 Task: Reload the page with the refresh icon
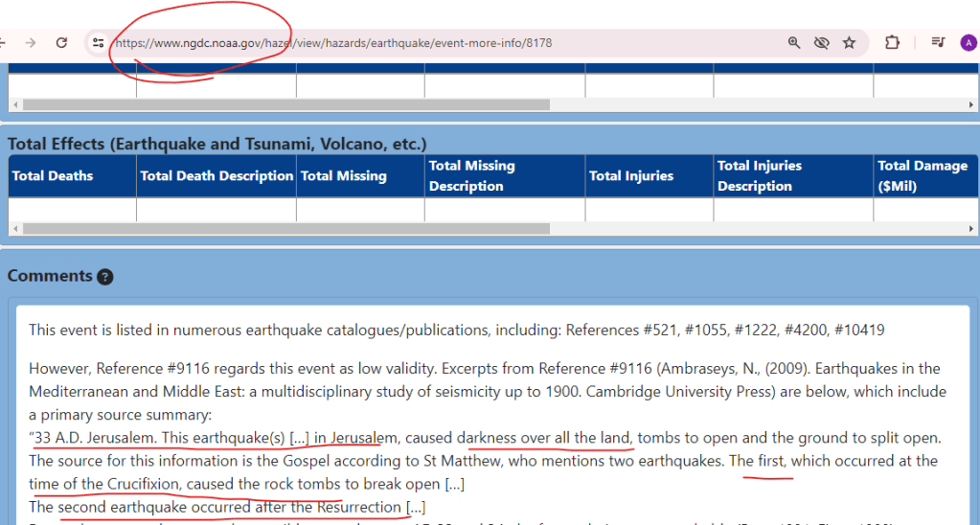[x=61, y=43]
